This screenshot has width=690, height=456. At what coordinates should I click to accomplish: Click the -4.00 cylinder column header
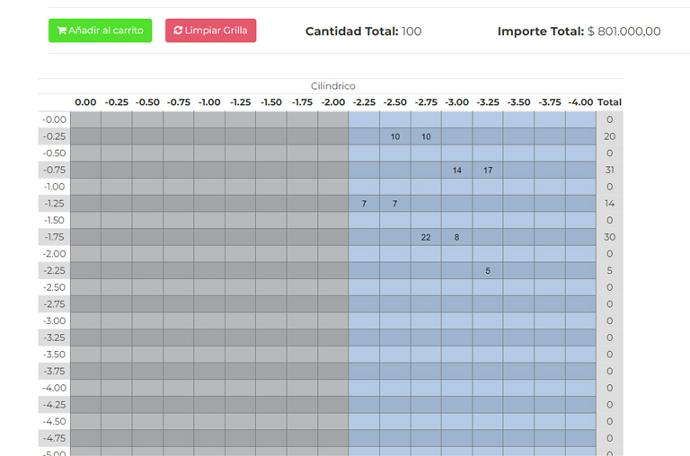click(x=581, y=102)
